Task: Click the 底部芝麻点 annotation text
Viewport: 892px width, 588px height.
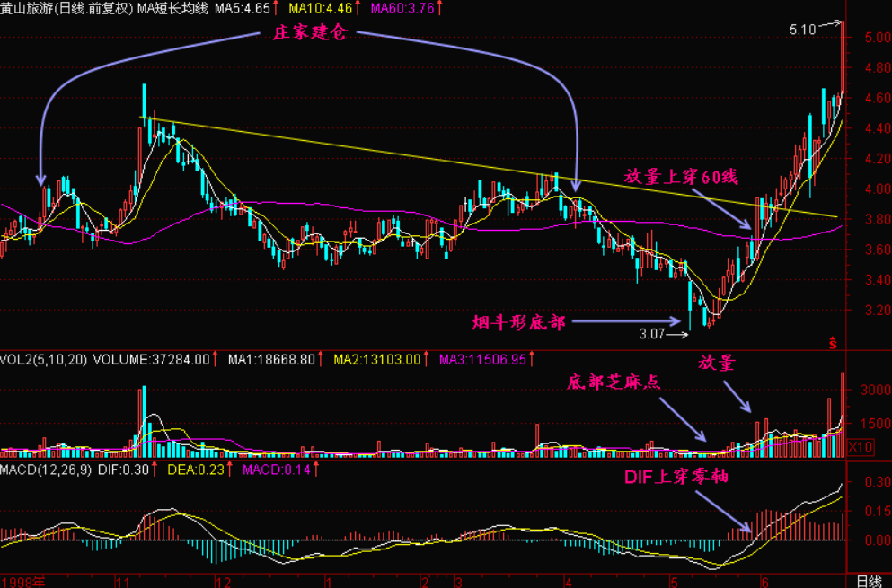Action: (613, 381)
